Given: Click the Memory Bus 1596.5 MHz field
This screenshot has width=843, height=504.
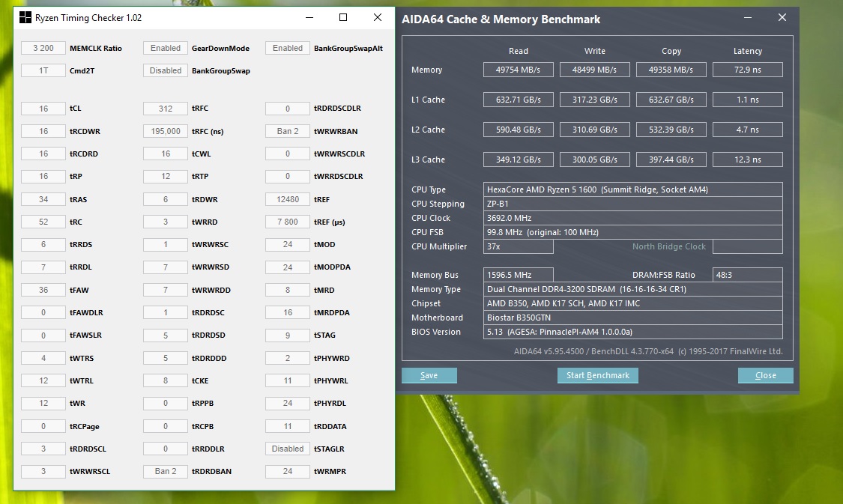Looking at the screenshot, I should (x=519, y=275).
